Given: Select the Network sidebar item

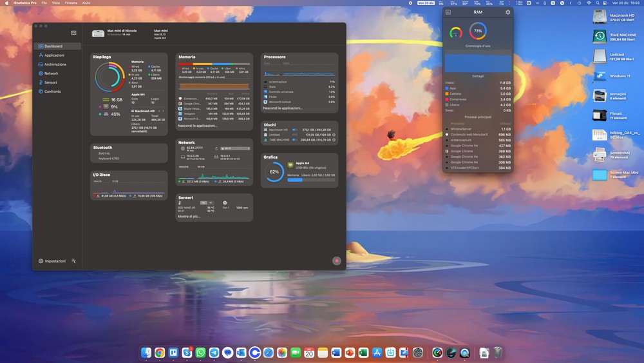Looking at the screenshot, I should pos(51,74).
